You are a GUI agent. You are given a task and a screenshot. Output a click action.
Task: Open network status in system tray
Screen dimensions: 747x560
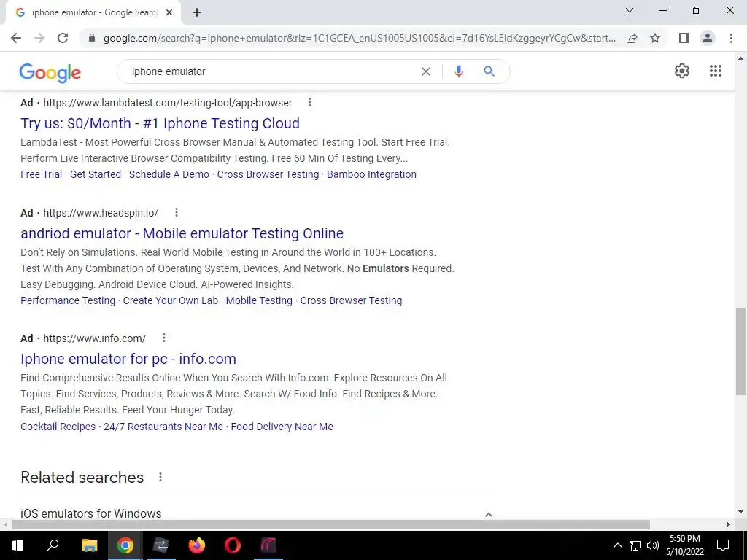[635, 545]
